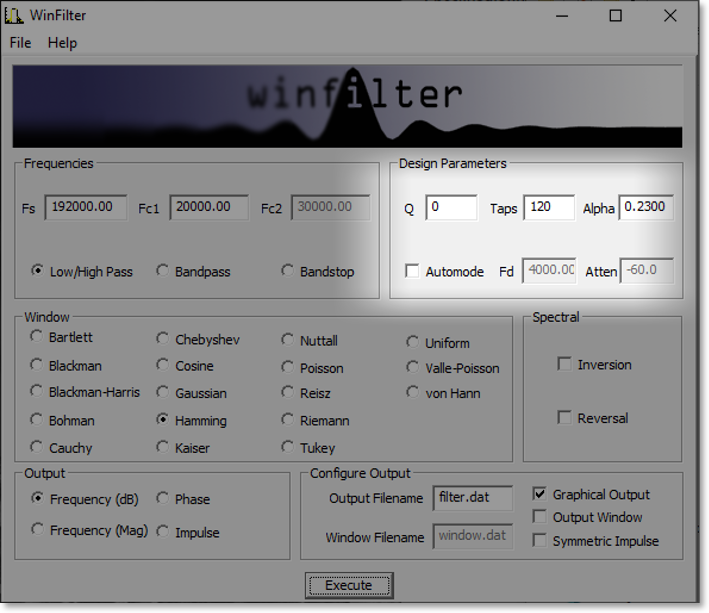Toggle the Spectral Inversion checkbox
The width and height of the screenshot is (709, 613).
[x=565, y=364]
